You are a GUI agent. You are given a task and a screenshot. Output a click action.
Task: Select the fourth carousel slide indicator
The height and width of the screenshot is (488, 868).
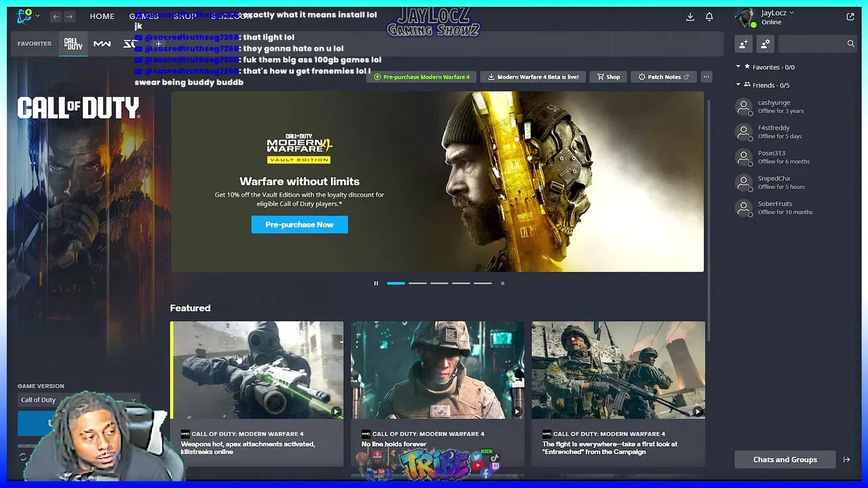tap(461, 283)
